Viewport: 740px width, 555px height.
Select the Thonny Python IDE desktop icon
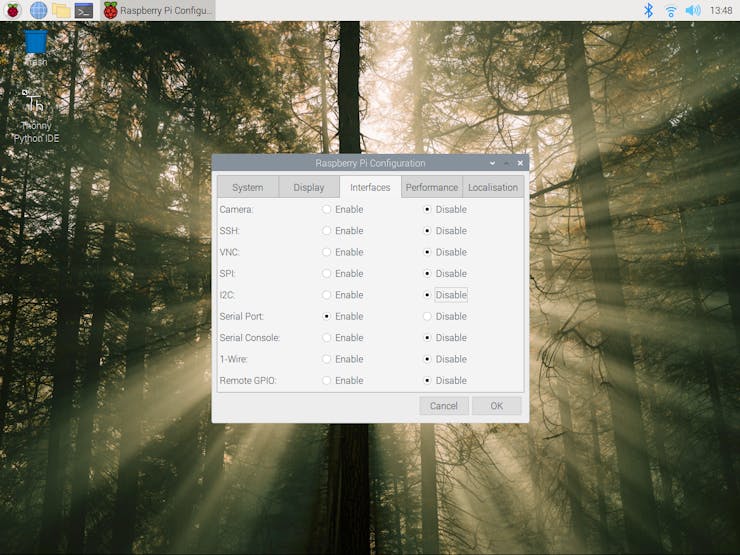(x=36, y=116)
